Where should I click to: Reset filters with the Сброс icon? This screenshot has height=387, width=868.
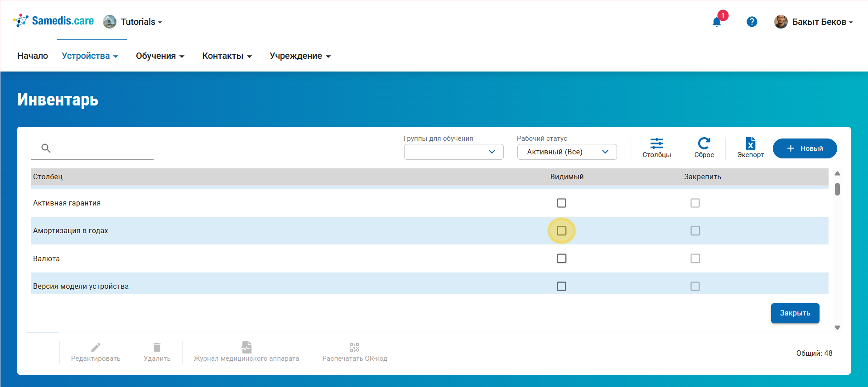[x=704, y=148]
